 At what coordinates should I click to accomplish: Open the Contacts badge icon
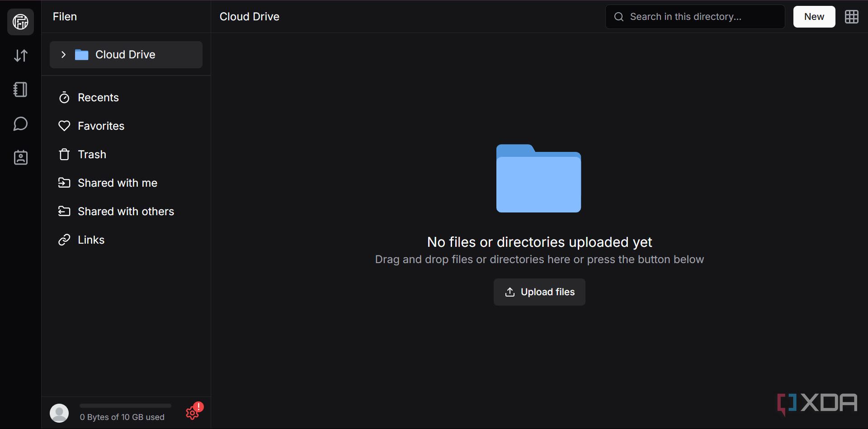(20, 157)
